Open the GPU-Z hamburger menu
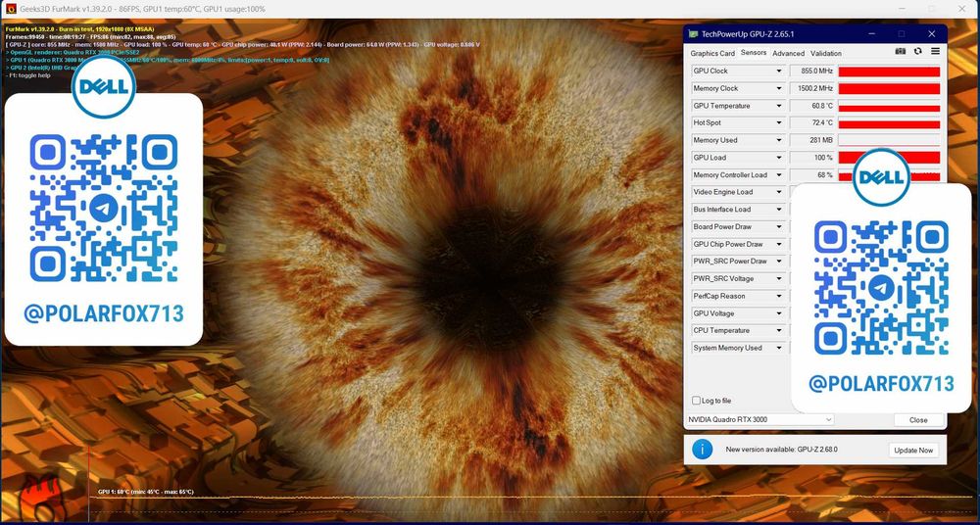Image resolution: width=980 pixels, height=525 pixels. (935, 51)
